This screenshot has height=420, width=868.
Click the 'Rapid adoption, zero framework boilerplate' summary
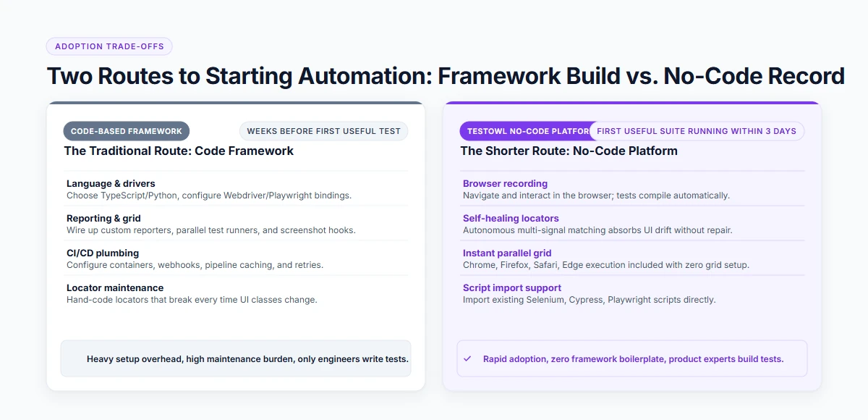(633, 359)
